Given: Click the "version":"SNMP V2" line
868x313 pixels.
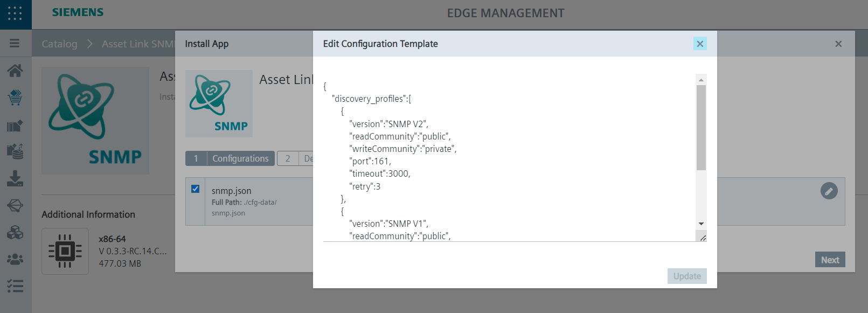Looking at the screenshot, I should click(x=389, y=124).
